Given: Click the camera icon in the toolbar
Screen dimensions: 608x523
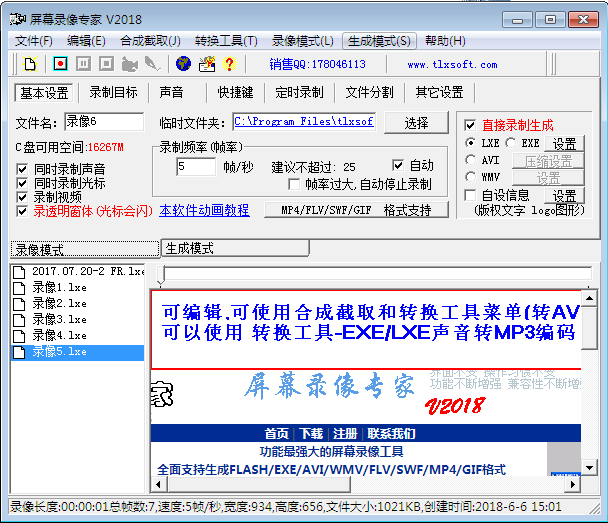Looking at the screenshot, I should [129, 64].
